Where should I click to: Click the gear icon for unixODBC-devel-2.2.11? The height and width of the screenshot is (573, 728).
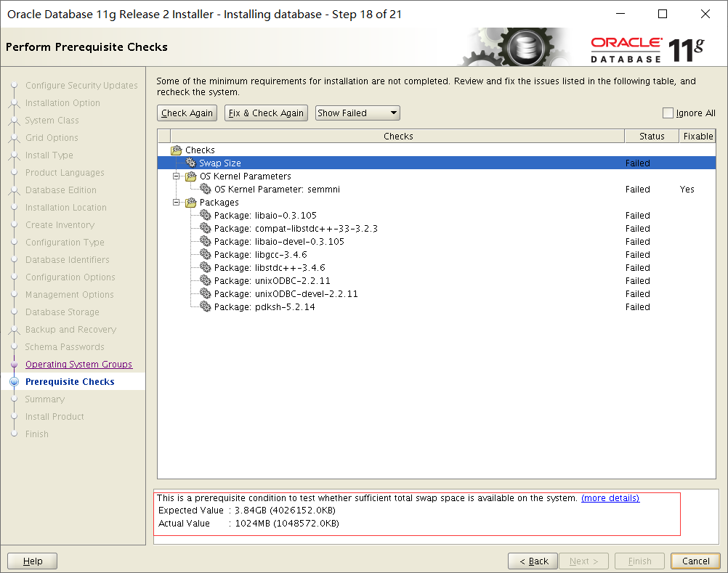pyautogui.click(x=205, y=293)
